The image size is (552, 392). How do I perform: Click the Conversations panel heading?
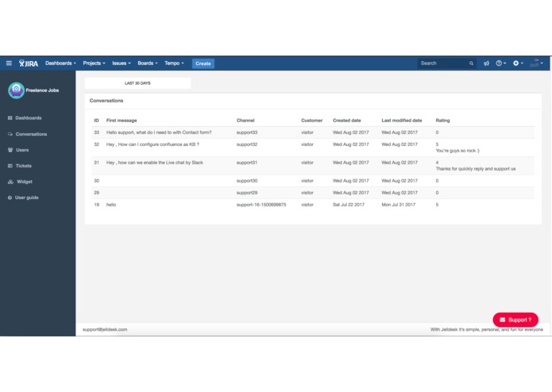tap(106, 101)
